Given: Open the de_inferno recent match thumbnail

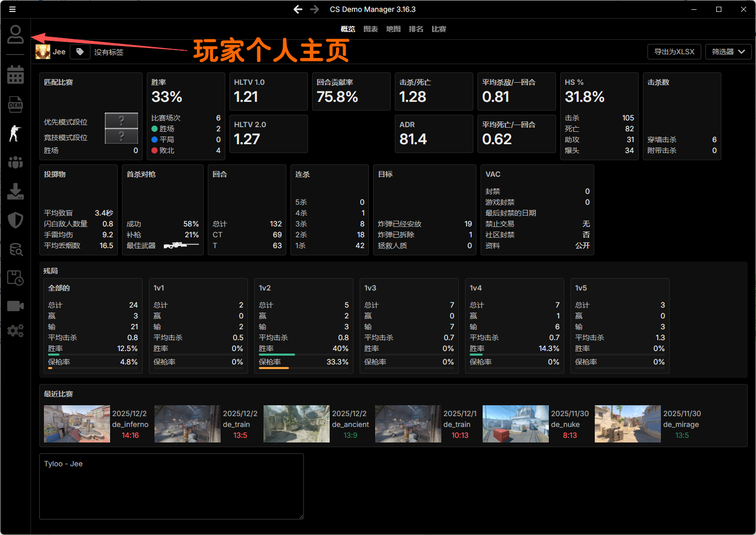Looking at the screenshot, I should pos(77,424).
